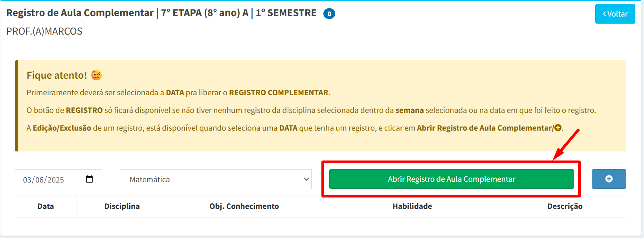Click the bold REGISTRO COMPLEMENTAR text in alert
Screen dimensions: 644x238
[279, 92]
